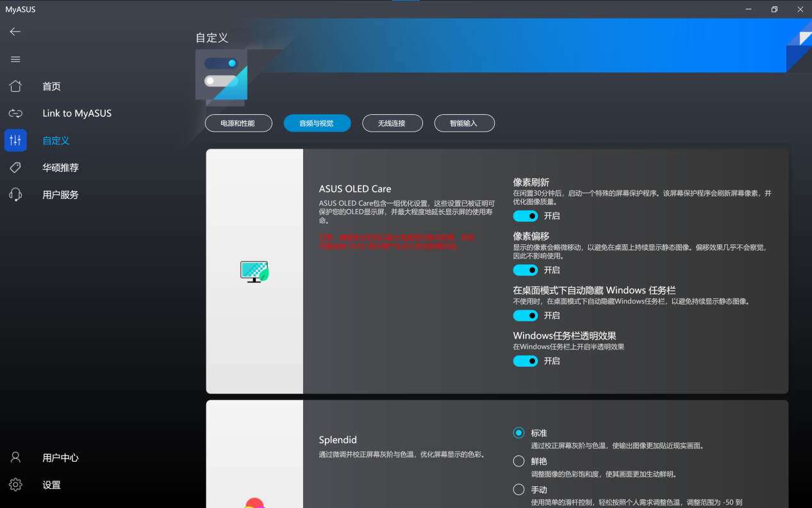This screenshot has height=508, width=812.
Task: Minimize the MyASUS window
Action: (748, 9)
